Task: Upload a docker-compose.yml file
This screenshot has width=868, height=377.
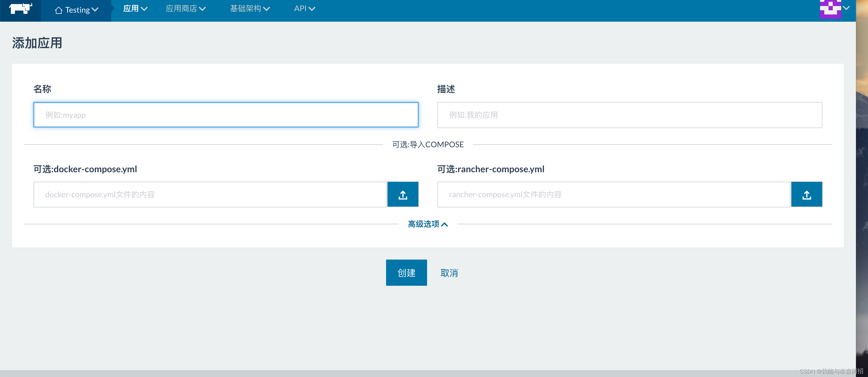Action: pyautogui.click(x=403, y=195)
